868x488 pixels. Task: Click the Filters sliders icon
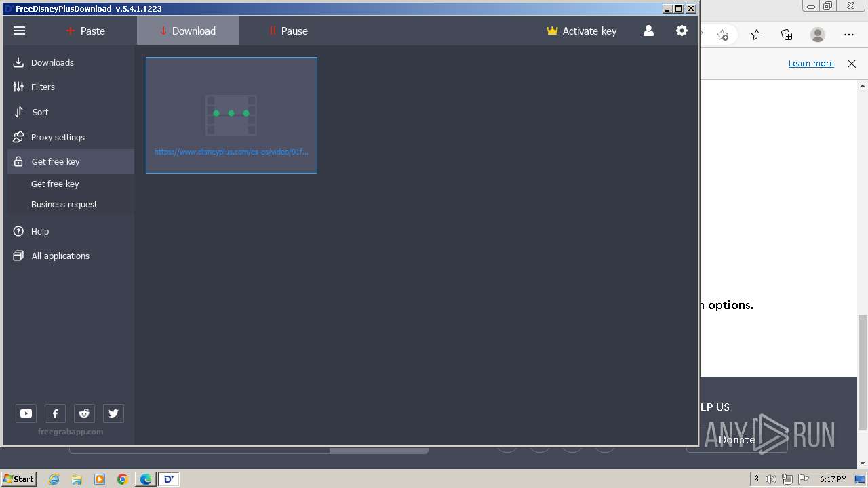pos(18,87)
